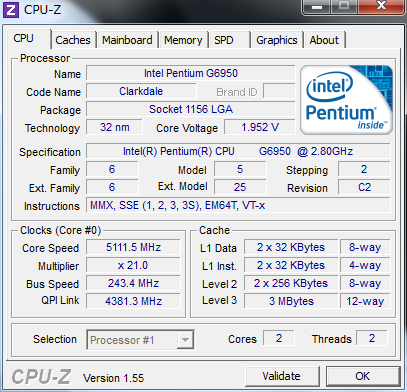The width and height of the screenshot is (407, 392).
Task: Click the CPU-Z purple app icon
Action: (11, 10)
